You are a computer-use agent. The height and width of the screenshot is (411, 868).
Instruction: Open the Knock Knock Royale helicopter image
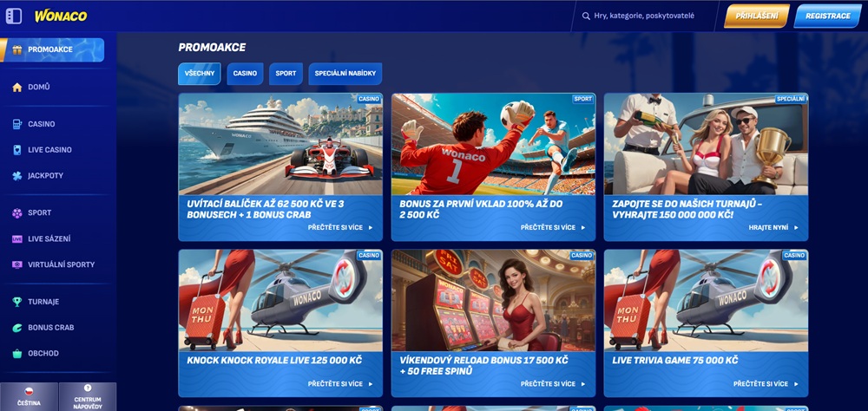click(280, 300)
